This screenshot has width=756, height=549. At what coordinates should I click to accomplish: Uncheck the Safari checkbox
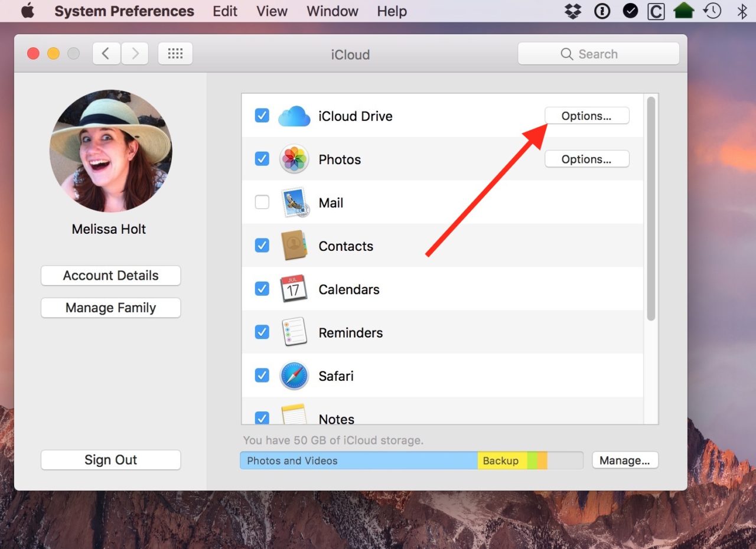coord(262,375)
